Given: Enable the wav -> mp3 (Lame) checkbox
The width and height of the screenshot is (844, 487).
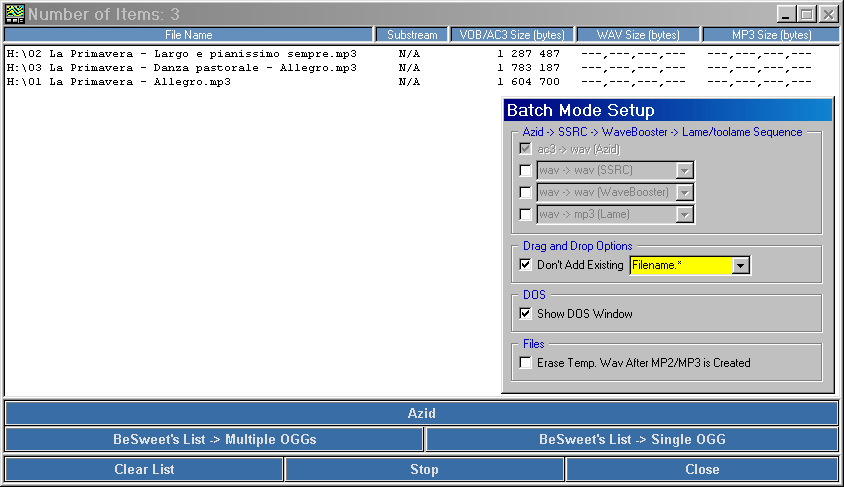Looking at the screenshot, I should coord(525,214).
